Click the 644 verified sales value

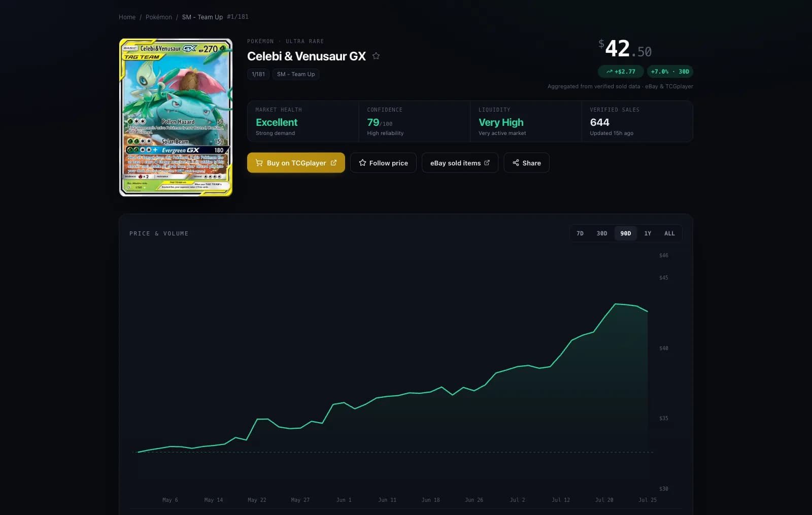coord(599,122)
